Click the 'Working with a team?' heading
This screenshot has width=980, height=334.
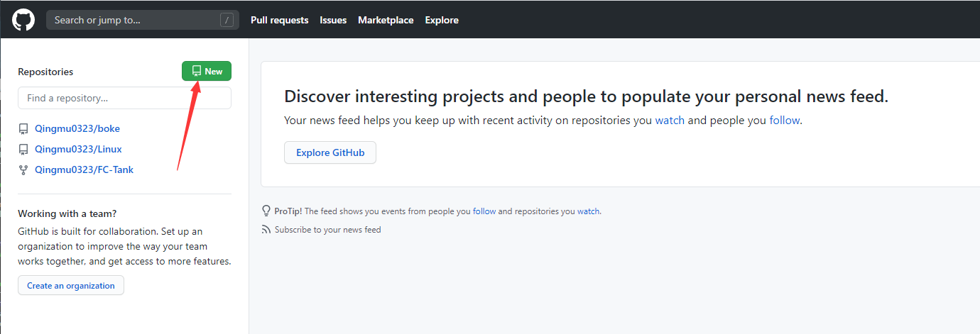click(67, 213)
